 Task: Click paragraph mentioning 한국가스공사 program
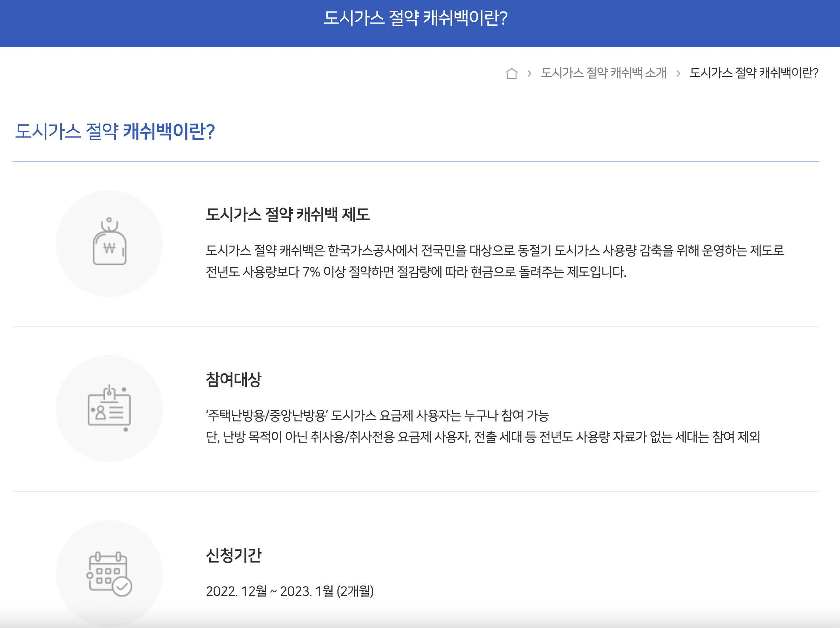point(495,250)
